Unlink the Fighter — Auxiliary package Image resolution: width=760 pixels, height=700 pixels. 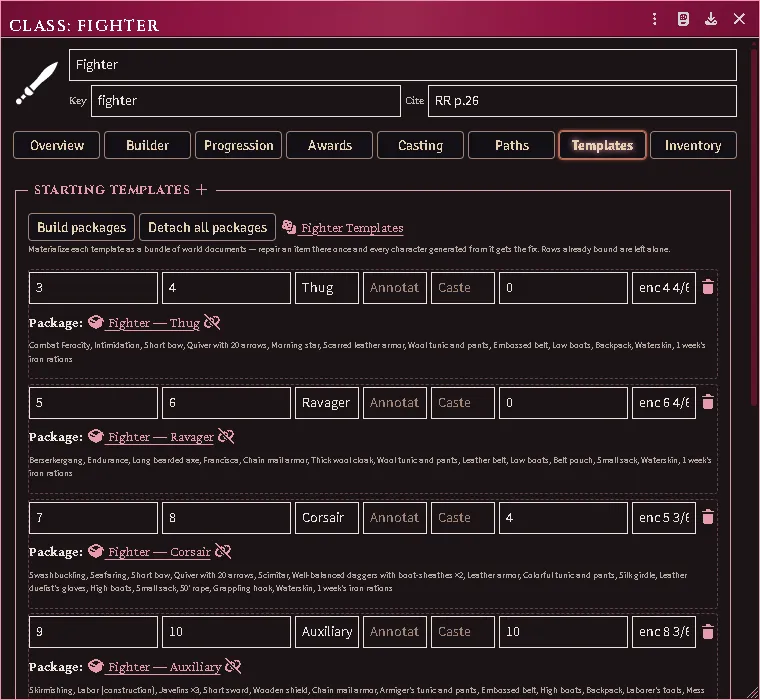[x=233, y=666]
